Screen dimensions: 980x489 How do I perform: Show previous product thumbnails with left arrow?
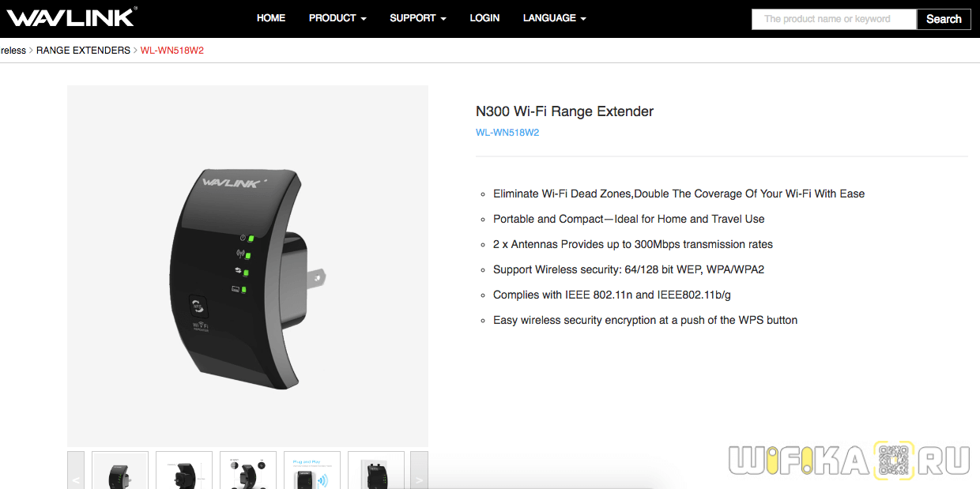(76, 471)
